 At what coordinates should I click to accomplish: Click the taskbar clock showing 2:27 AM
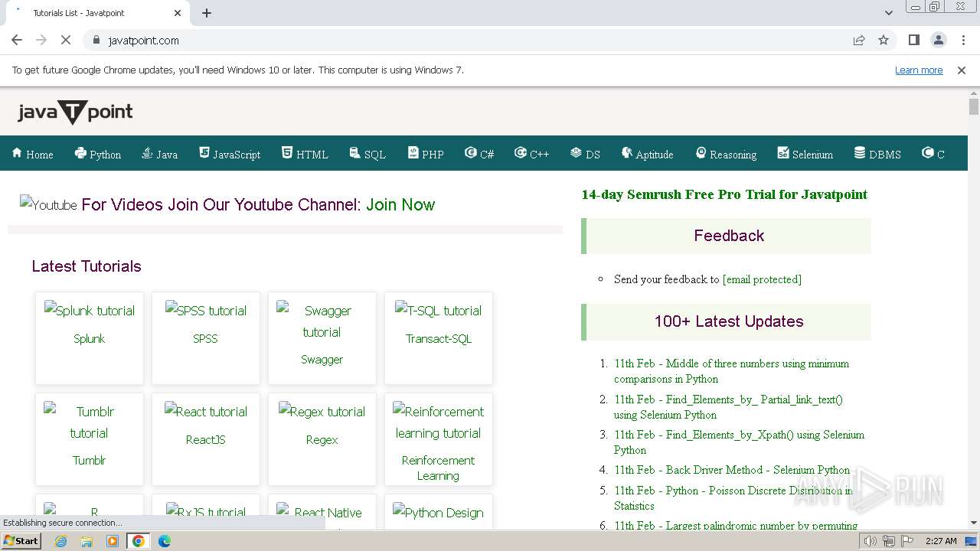click(x=941, y=541)
